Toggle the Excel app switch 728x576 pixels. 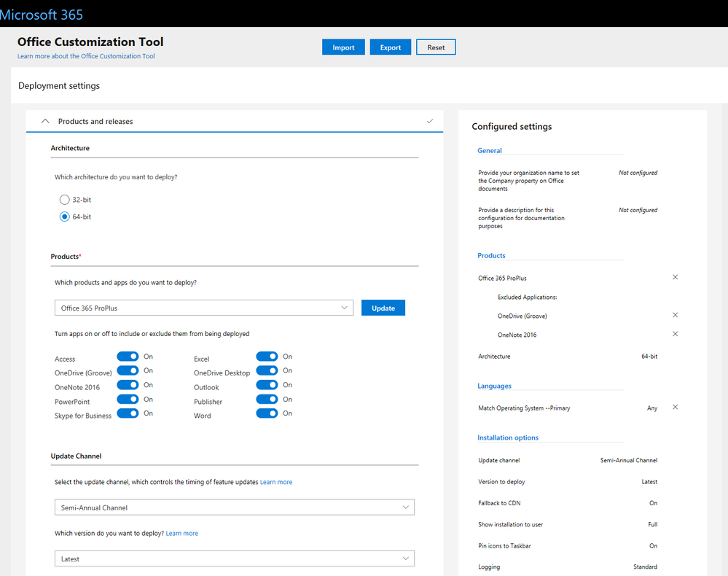[267, 357]
